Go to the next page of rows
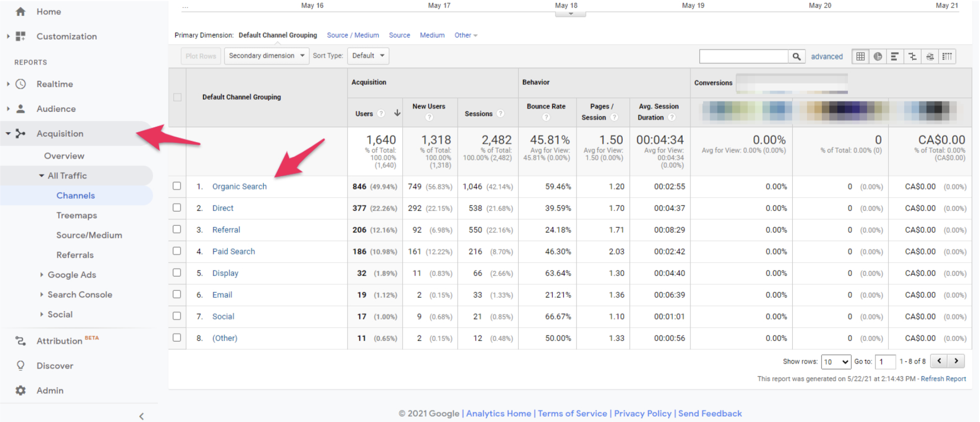Viewport: 980px width, 422px height. (956, 361)
